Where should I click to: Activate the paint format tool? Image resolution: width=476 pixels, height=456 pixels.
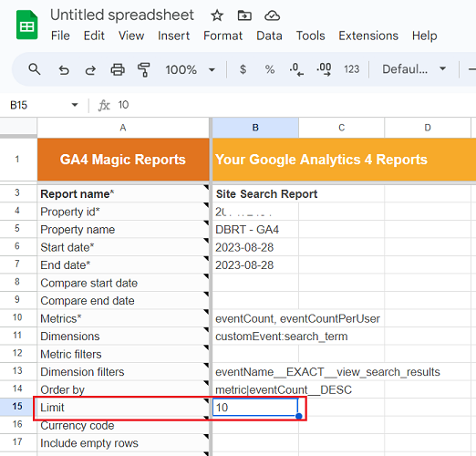coord(144,69)
